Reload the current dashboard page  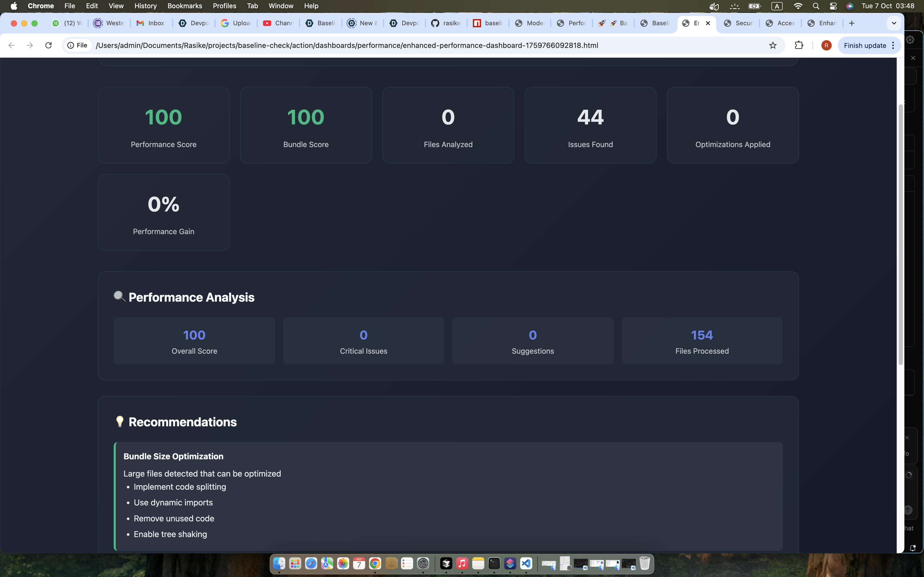(48, 45)
